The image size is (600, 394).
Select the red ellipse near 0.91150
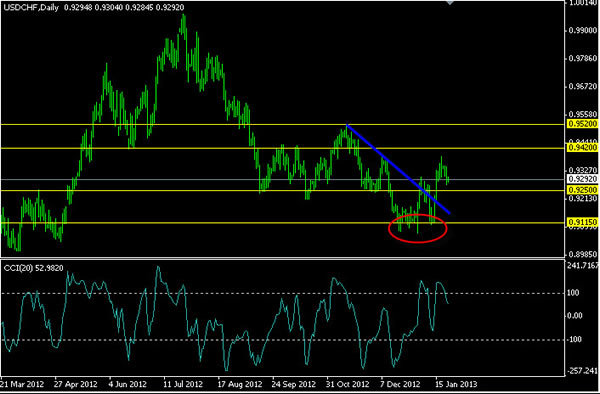point(417,228)
